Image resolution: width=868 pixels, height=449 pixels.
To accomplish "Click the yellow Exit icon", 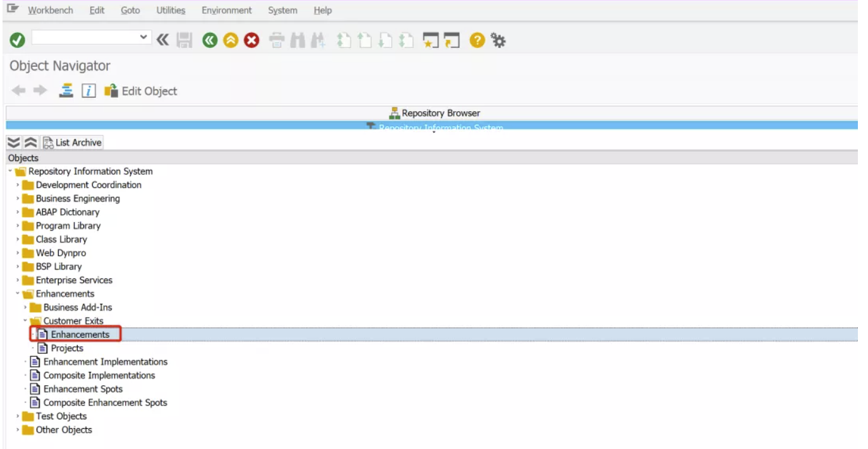I will coord(231,40).
